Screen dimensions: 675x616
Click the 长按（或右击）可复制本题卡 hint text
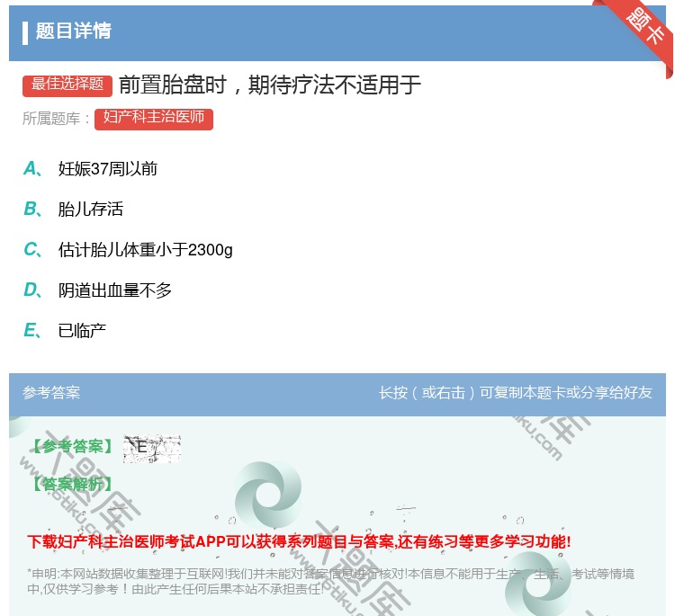click(x=516, y=393)
